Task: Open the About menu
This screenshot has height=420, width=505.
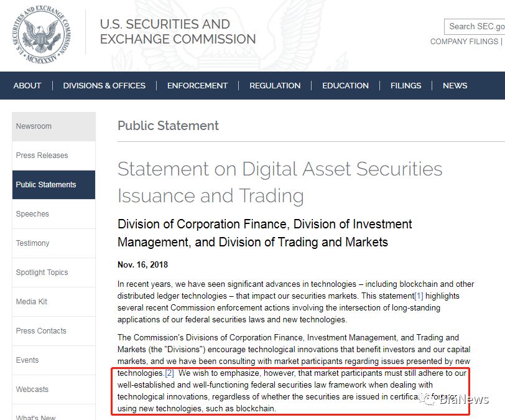Action: coord(27,86)
